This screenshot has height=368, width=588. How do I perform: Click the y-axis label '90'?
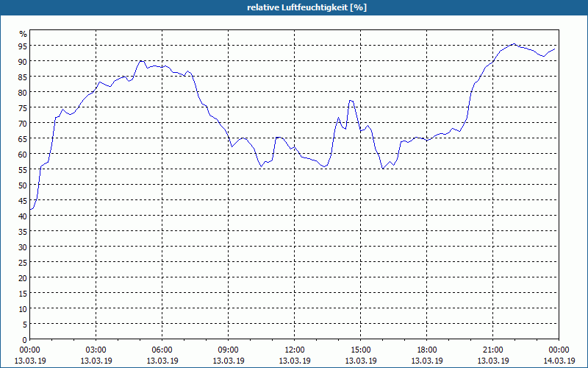coord(23,61)
